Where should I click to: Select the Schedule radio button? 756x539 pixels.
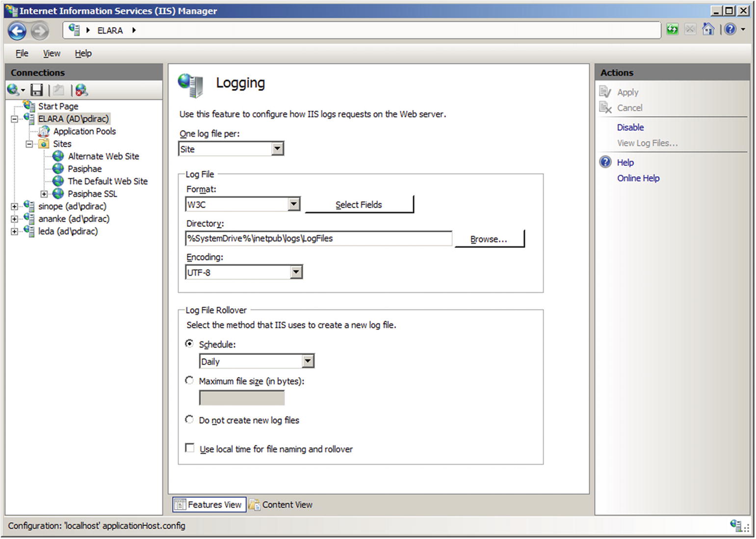[x=189, y=344]
